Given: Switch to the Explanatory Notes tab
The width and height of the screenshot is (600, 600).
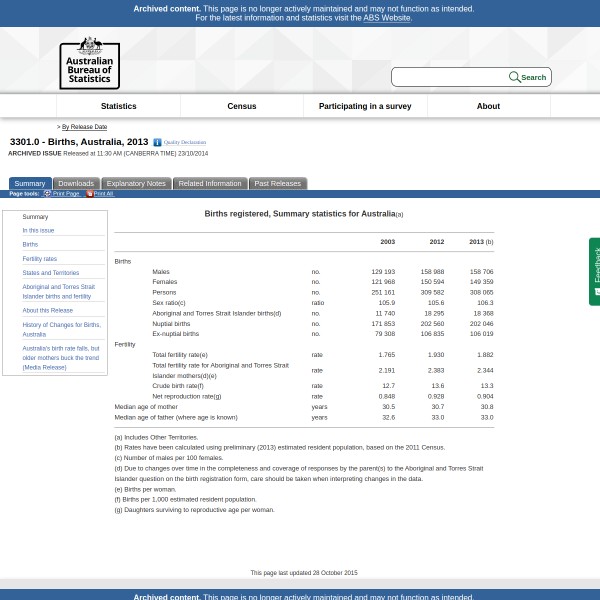Looking at the screenshot, I should pyautogui.click(x=136, y=184).
